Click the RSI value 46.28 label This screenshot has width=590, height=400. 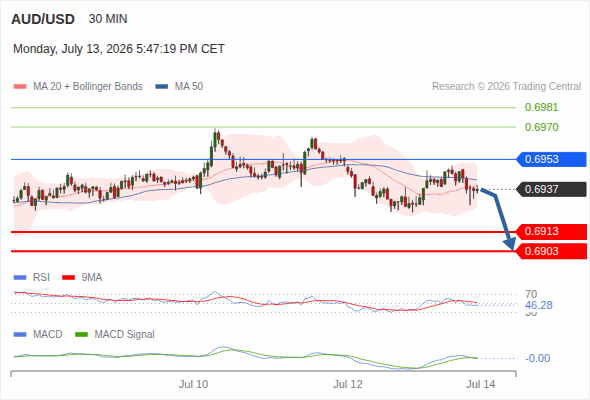[x=538, y=305]
